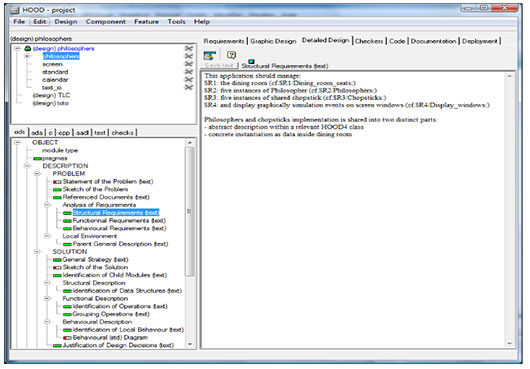Open the Component menu
The width and height of the screenshot is (530, 369).
105,22
